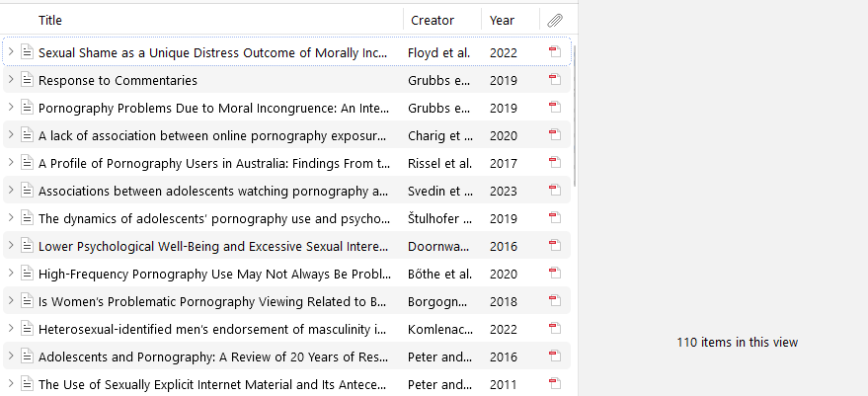Click the items list vertical scrollbar
Viewport: 868px width, 396px height.
[x=575, y=116]
